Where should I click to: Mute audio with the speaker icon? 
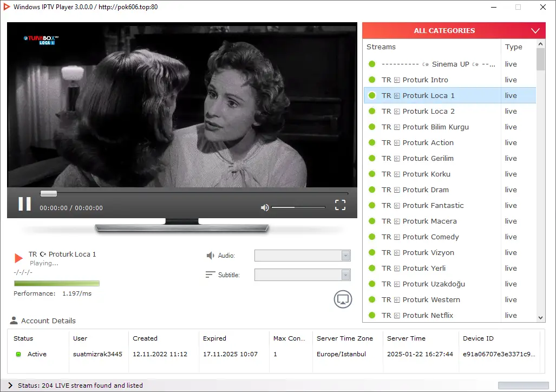(265, 207)
